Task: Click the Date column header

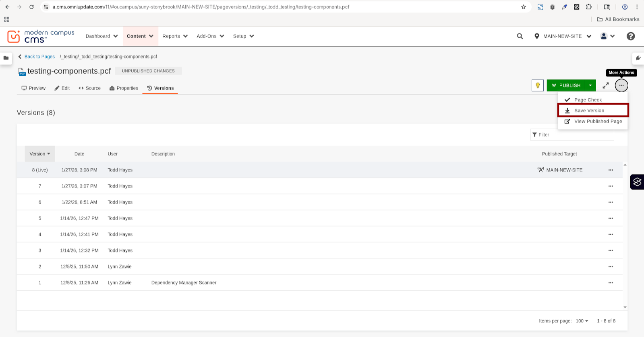Action: [x=79, y=154]
